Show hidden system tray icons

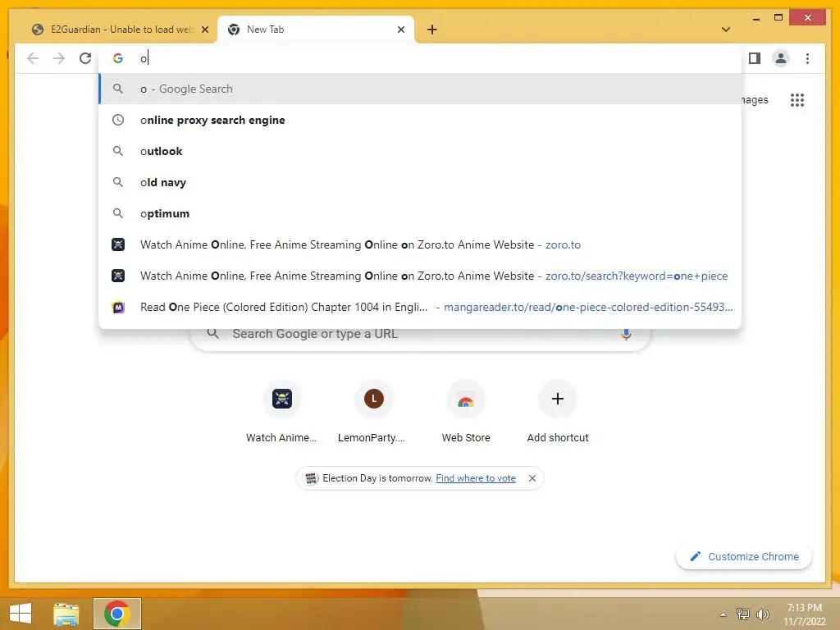[x=724, y=614]
